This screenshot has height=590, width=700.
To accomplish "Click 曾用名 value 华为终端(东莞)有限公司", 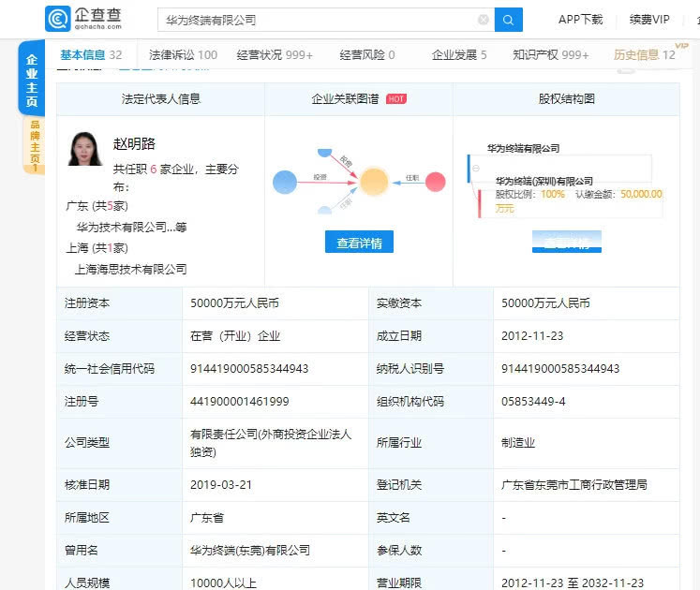I will 250,551.
